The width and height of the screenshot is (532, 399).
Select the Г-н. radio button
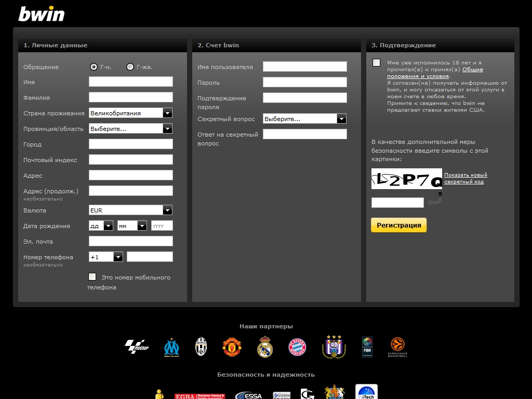coord(94,66)
